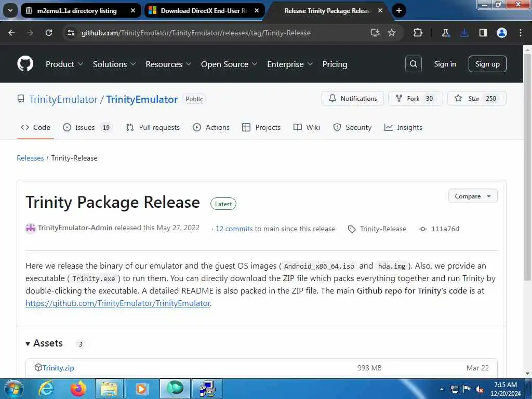Go to the Releases breadcrumb link
This screenshot has height=399, width=532.
(30, 158)
